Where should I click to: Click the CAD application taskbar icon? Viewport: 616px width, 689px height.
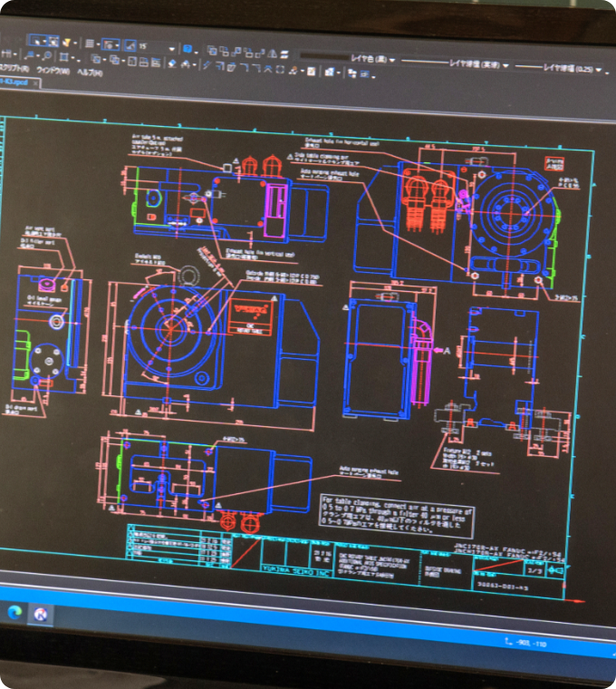[41, 614]
